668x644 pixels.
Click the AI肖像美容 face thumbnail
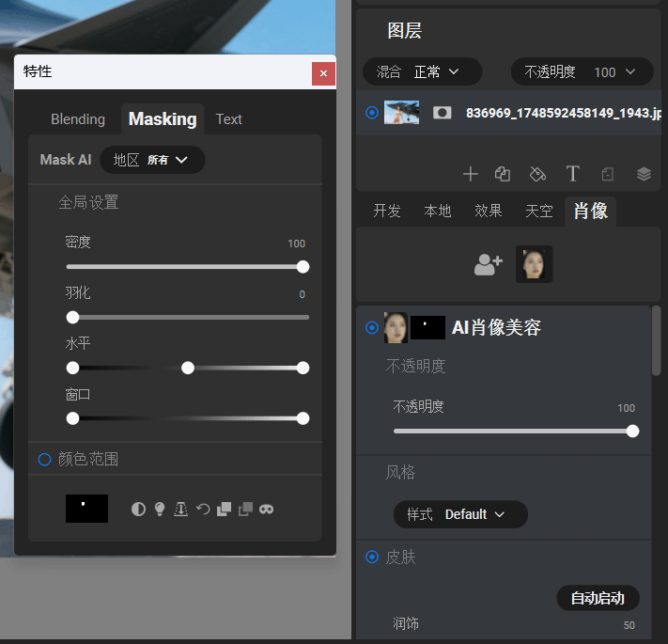coord(396,327)
